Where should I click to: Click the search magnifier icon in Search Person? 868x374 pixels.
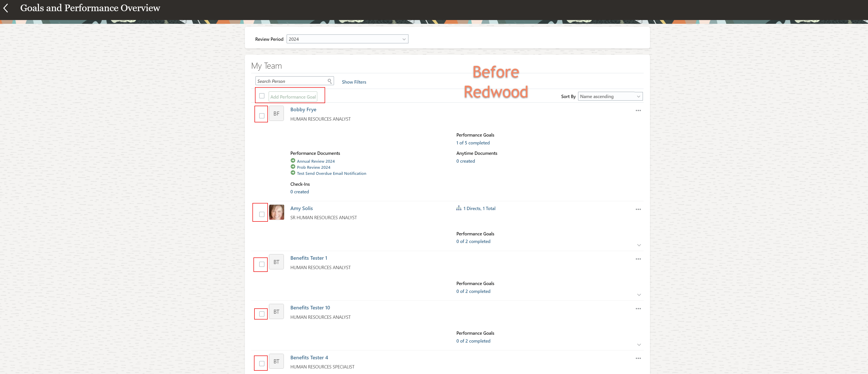(329, 81)
